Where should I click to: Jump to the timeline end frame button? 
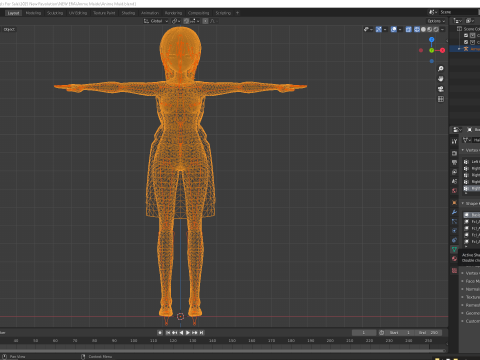pos(201,333)
